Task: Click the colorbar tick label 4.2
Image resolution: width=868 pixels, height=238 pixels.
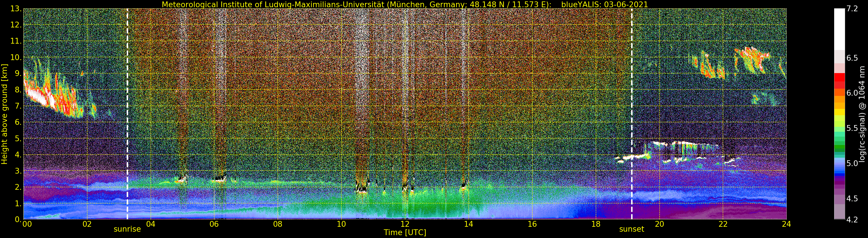Action: click(852, 220)
